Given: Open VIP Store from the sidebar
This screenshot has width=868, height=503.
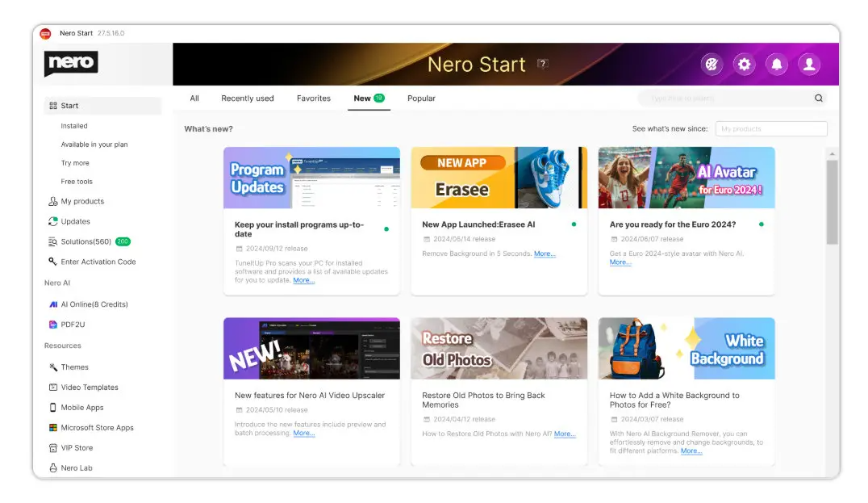Looking at the screenshot, I should tap(77, 448).
